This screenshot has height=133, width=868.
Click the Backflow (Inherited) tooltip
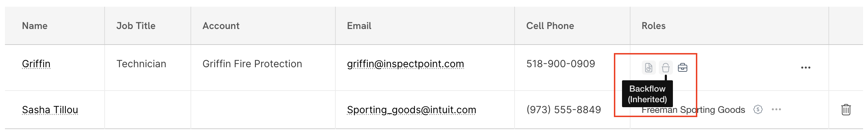tap(647, 94)
